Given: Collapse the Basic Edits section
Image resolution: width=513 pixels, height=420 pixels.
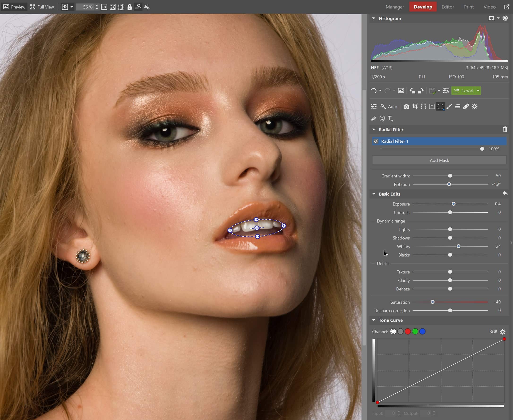Looking at the screenshot, I should coord(374,194).
